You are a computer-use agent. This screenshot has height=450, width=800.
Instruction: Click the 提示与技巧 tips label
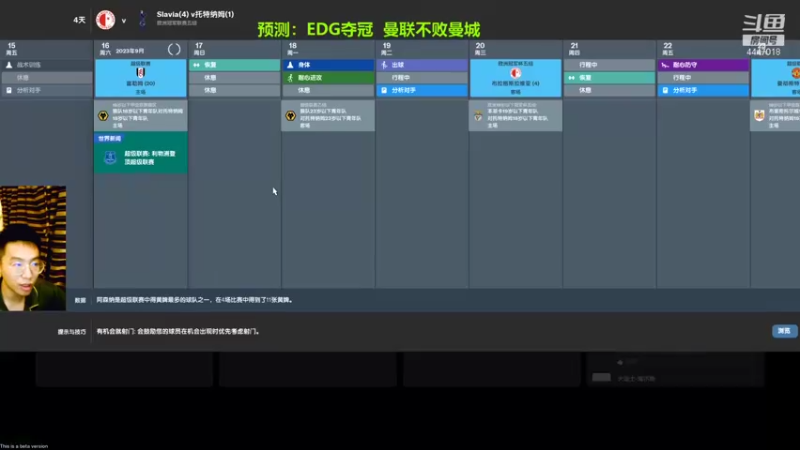(71, 332)
